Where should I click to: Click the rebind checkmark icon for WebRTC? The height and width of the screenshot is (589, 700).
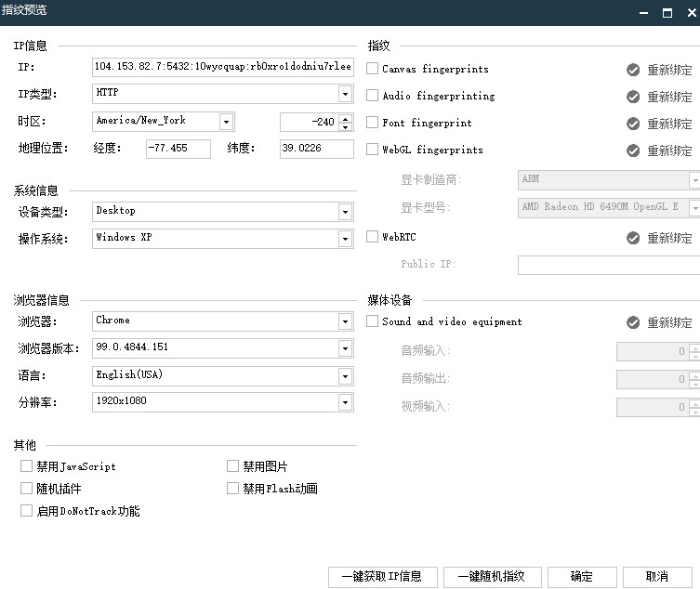pos(632,238)
